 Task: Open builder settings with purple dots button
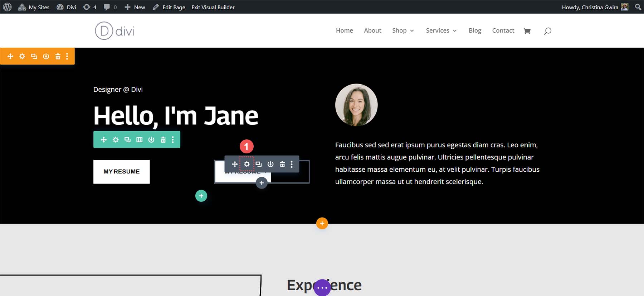[322, 287]
